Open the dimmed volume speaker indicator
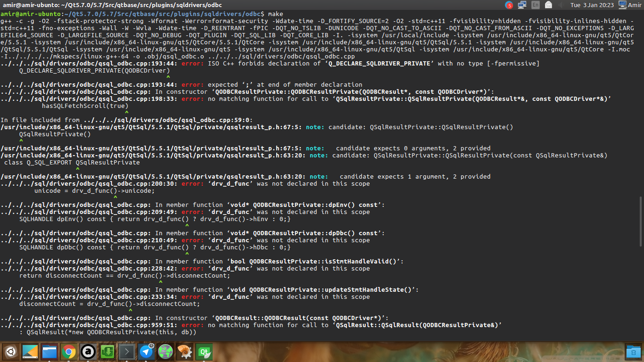 [x=561, y=5]
